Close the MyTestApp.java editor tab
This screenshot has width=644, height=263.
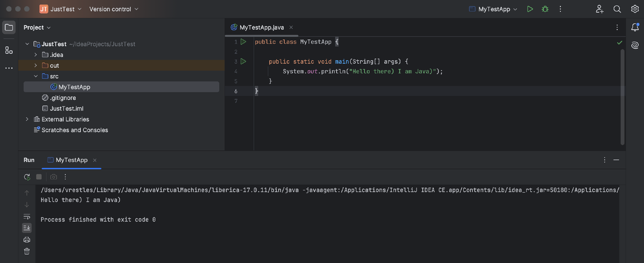(291, 27)
